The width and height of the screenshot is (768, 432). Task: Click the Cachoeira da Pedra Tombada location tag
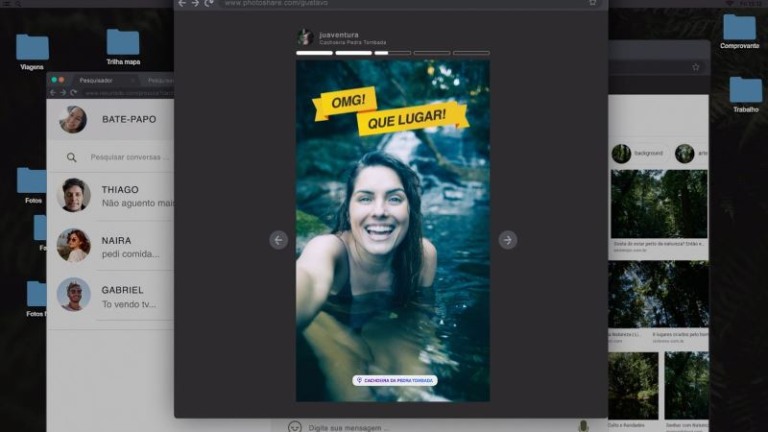(x=395, y=380)
